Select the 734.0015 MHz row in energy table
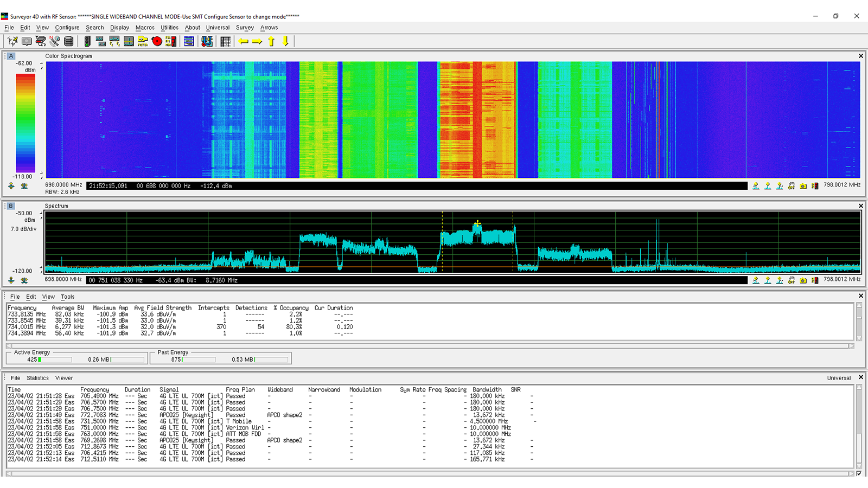Image resolution: width=868 pixels, height=488 pixels. point(180,327)
